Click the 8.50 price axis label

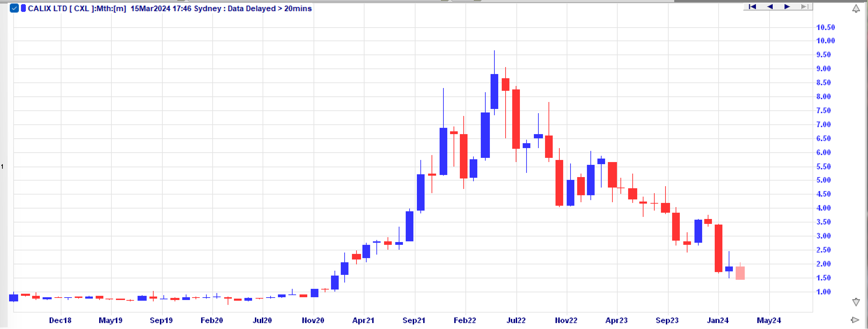[x=823, y=82]
